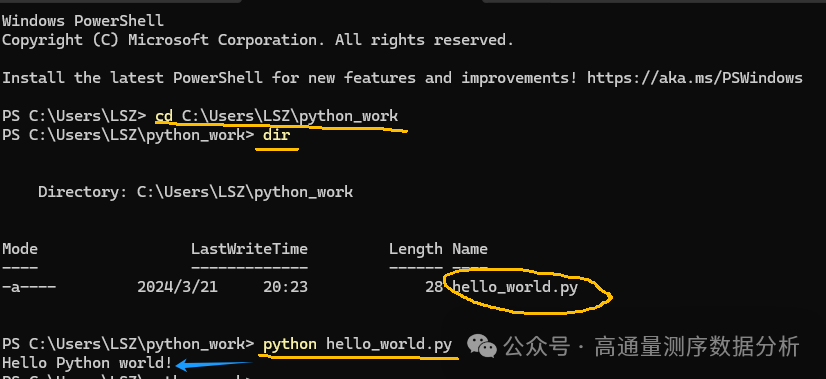Viewport: 826px width, 379px height.
Task: Click the "Mode" column header
Action: pyautogui.click(x=20, y=249)
